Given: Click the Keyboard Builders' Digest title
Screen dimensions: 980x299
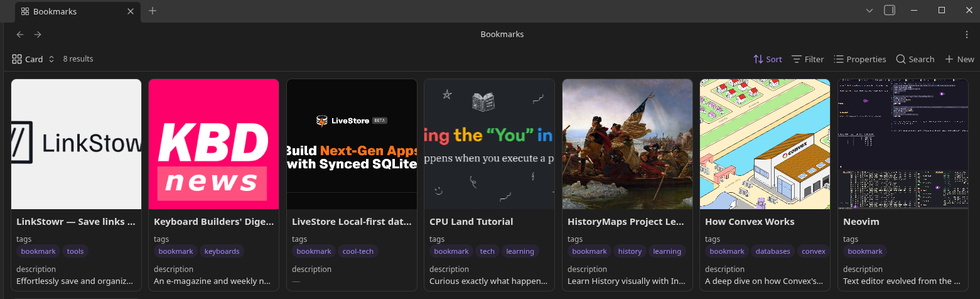Looking at the screenshot, I should point(213,221).
